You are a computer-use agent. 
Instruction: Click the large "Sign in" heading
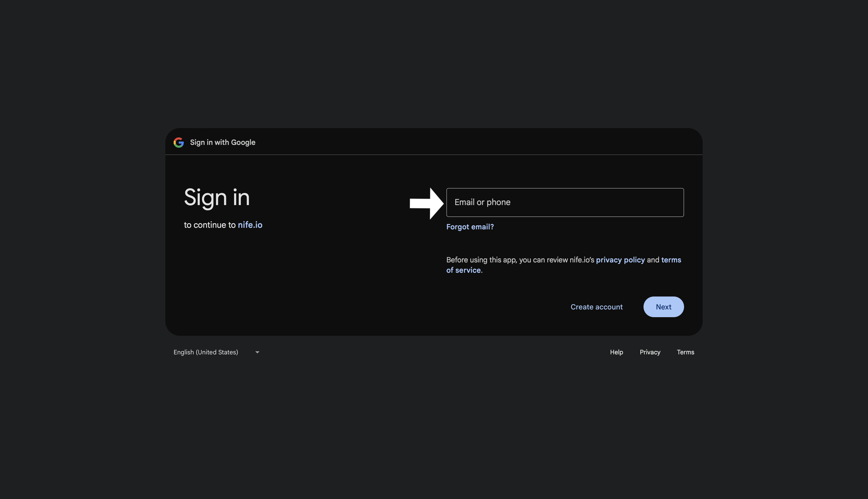point(216,197)
